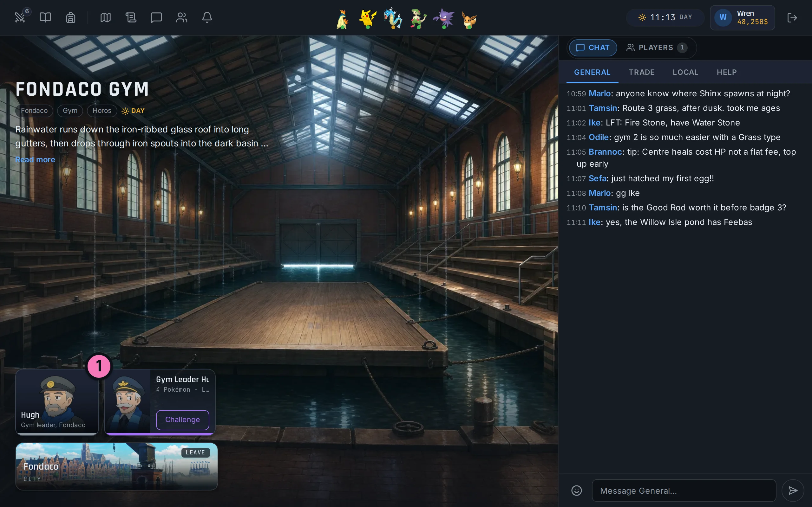This screenshot has width=812, height=507.
Task: Open the Pokédex book icon
Action: point(45,17)
